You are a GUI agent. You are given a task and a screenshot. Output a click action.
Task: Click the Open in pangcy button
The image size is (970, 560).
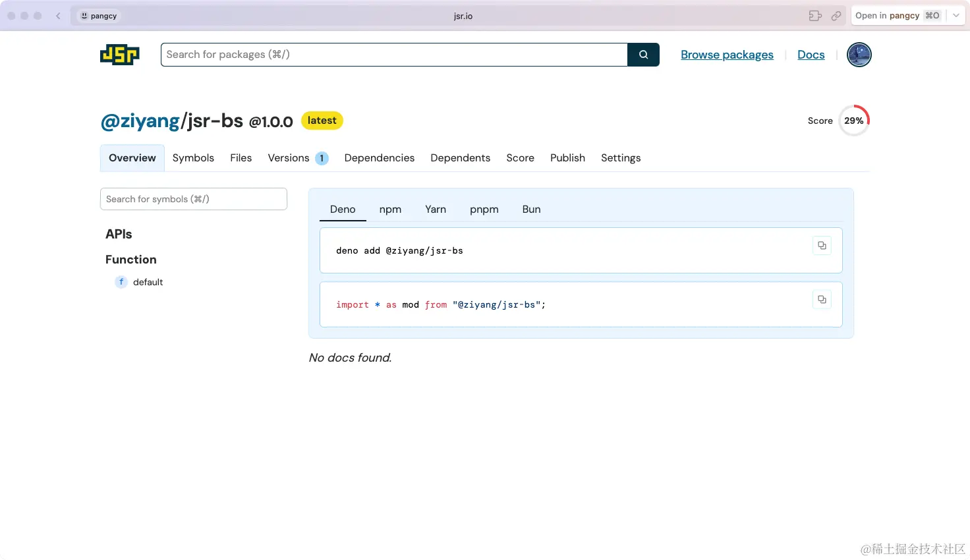[898, 16]
